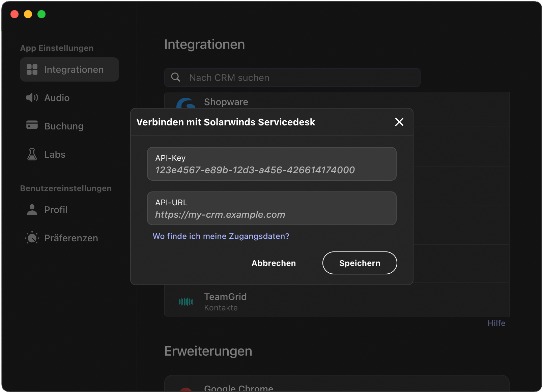The image size is (543, 392).
Task: Click the Speichern button
Action: [360, 263]
